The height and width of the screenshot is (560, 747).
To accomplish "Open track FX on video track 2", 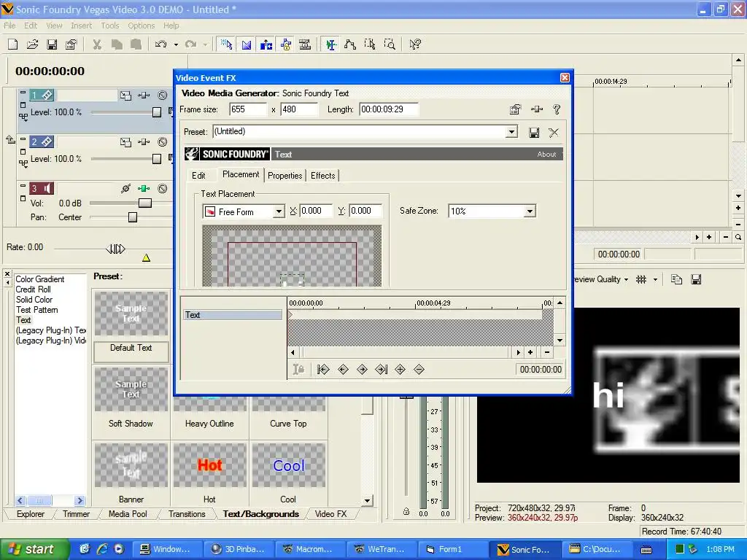I will click(x=144, y=142).
